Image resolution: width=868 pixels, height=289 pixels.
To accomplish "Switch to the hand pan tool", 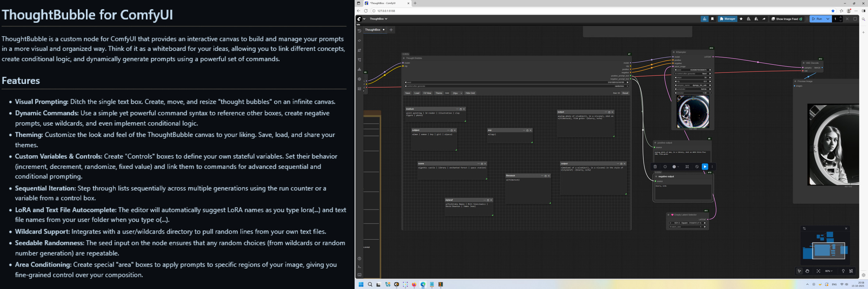I will coord(807,271).
